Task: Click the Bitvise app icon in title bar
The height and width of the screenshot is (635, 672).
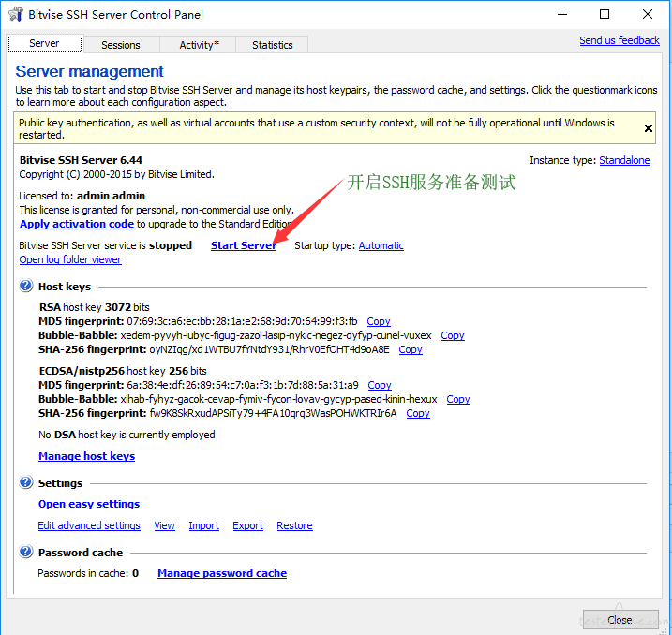Action: tap(16, 14)
